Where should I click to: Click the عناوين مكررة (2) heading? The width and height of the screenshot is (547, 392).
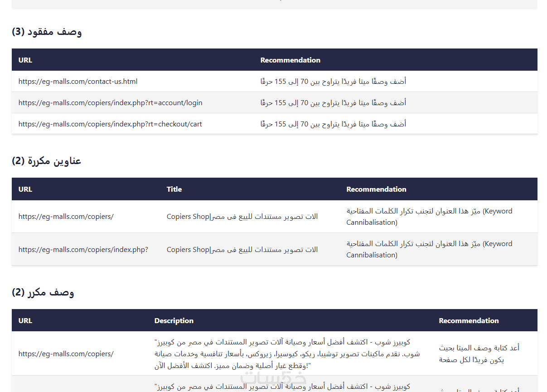tap(47, 161)
